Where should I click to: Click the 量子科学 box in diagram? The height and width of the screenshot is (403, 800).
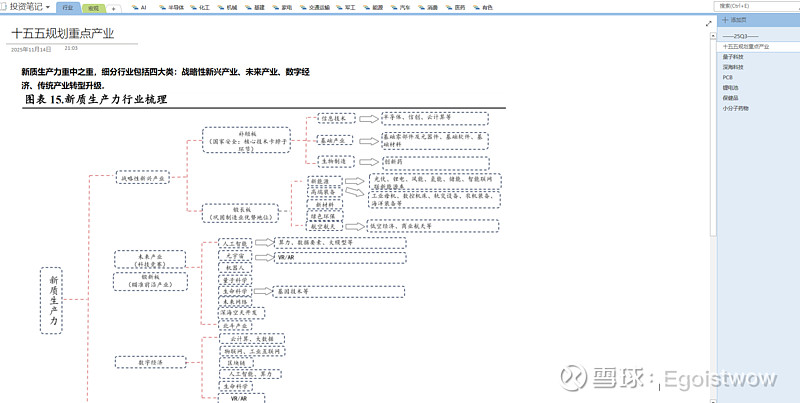(235, 280)
